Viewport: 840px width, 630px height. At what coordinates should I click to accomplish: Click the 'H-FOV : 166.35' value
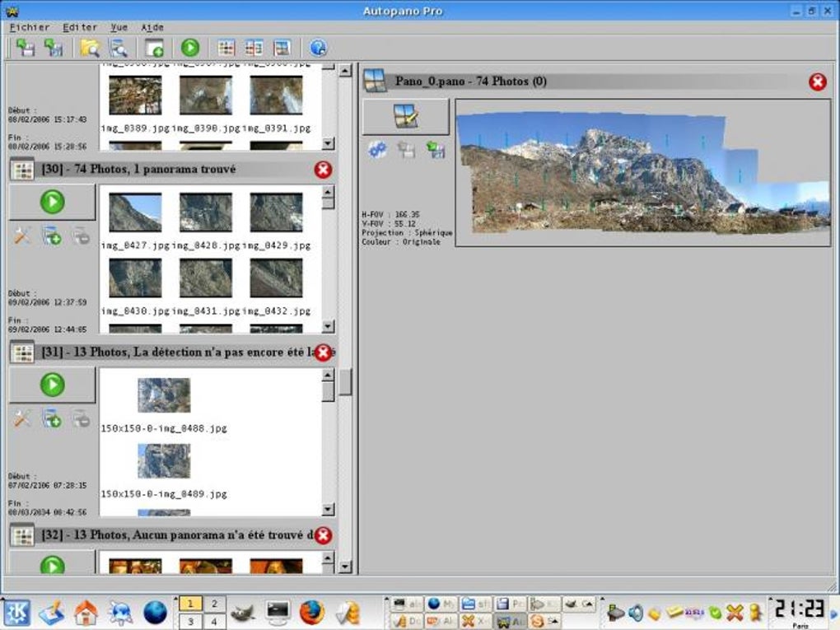390,214
